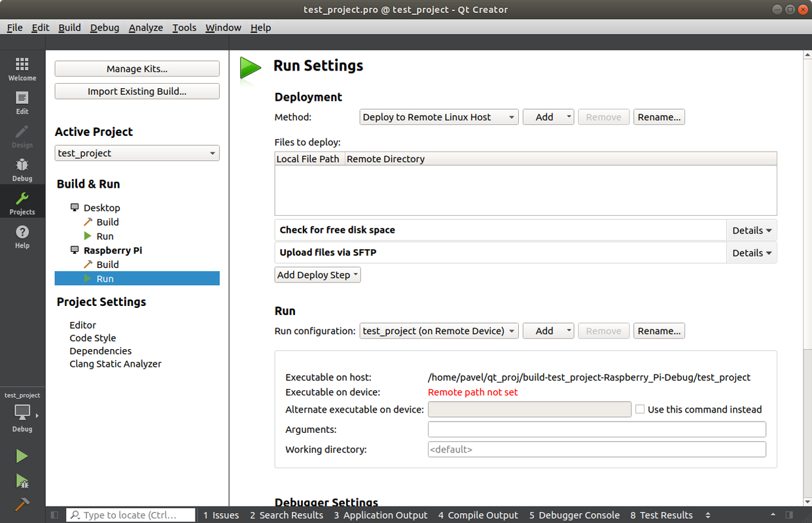Select highlighted Run under Raspberry Pi
Image resolution: width=812 pixels, height=523 pixels.
(x=137, y=278)
